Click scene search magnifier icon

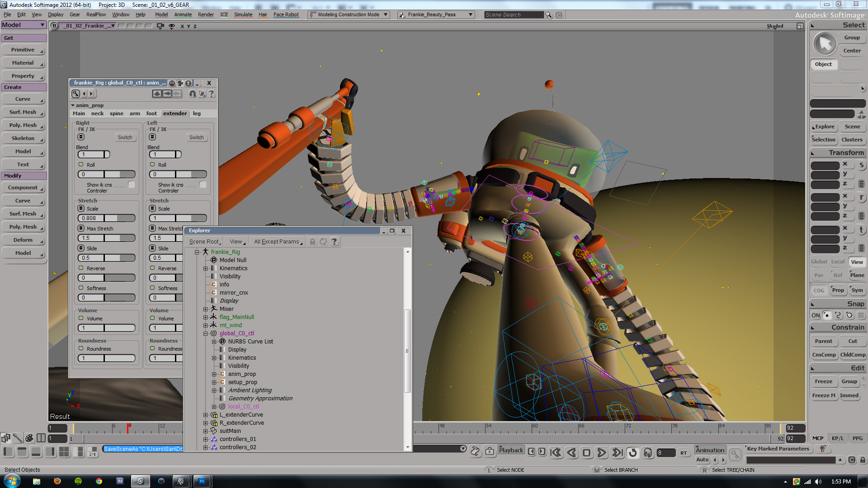click(x=548, y=15)
